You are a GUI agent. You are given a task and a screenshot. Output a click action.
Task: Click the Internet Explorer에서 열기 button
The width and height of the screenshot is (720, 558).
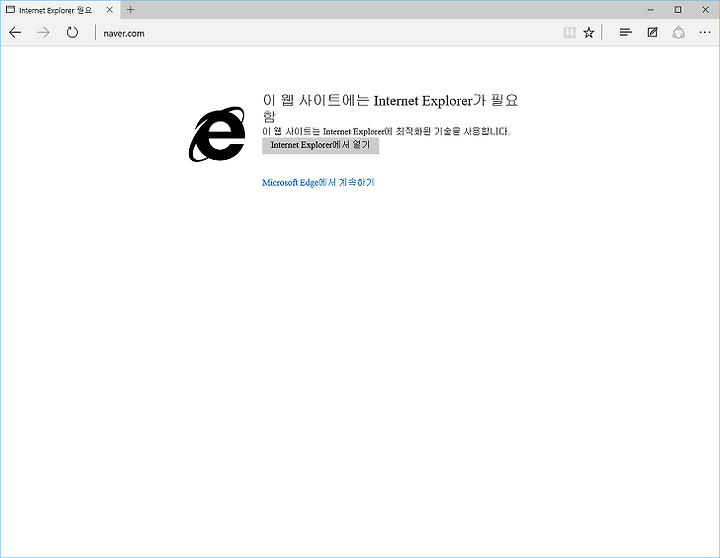tap(321, 146)
